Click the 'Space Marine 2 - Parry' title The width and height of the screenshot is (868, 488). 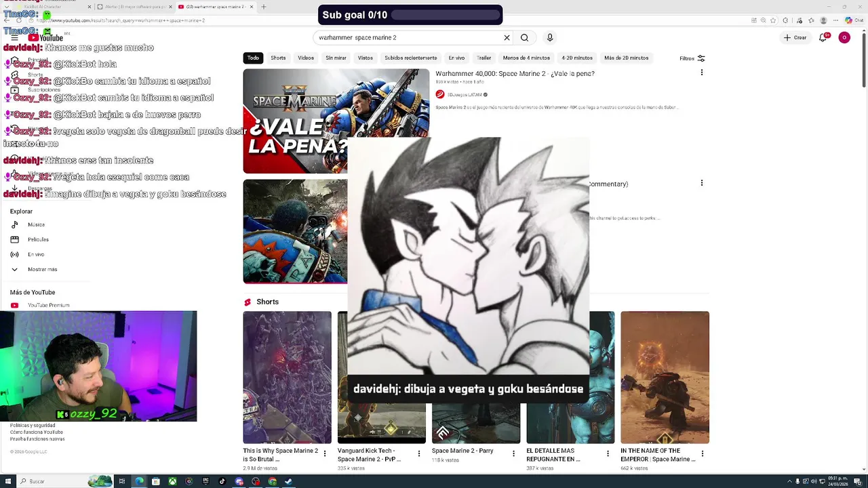click(462, 451)
